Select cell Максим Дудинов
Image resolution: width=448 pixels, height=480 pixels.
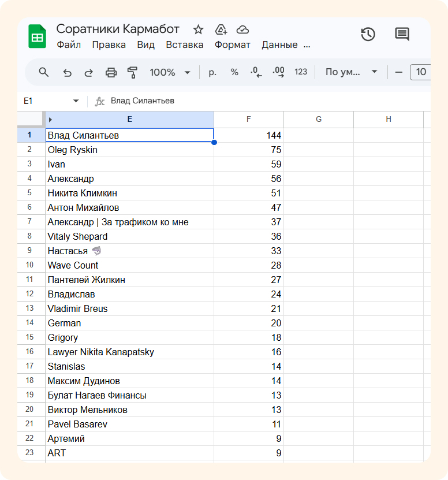coord(129,381)
